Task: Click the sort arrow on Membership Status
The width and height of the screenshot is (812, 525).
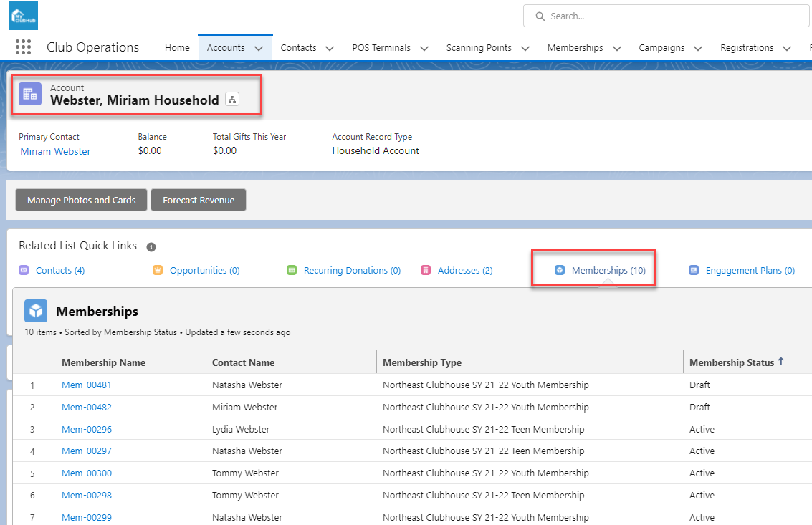Action: [781, 362]
